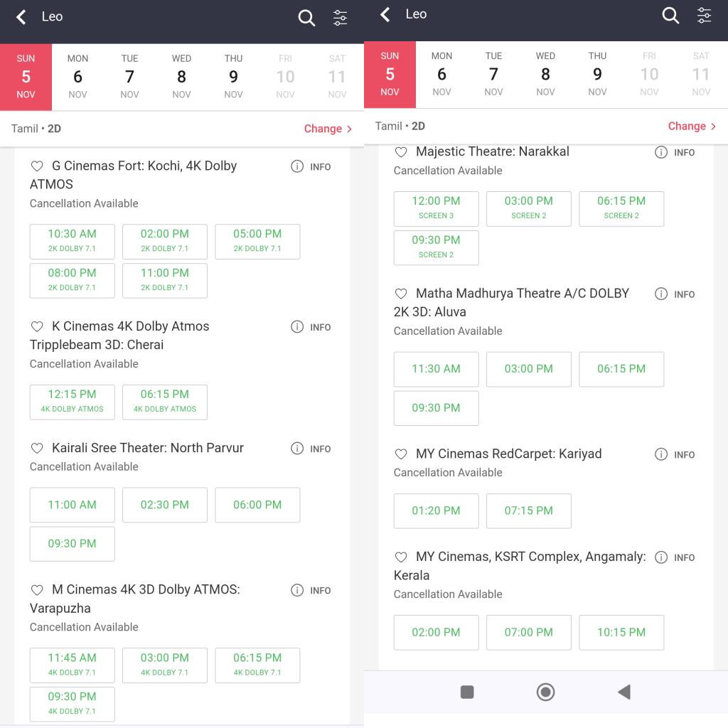Viewport: 728px width, 728px height.
Task: Open search on the left screen
Action: (x=306, y=18)
